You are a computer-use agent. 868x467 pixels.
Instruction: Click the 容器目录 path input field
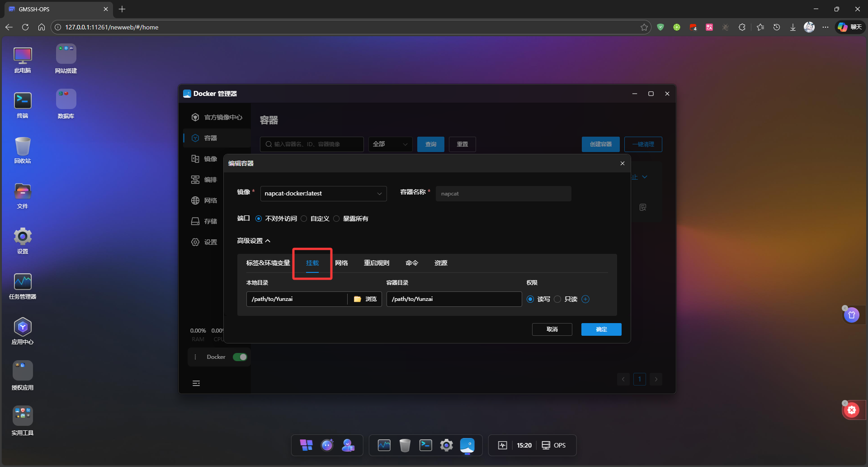tap(453, 299)
